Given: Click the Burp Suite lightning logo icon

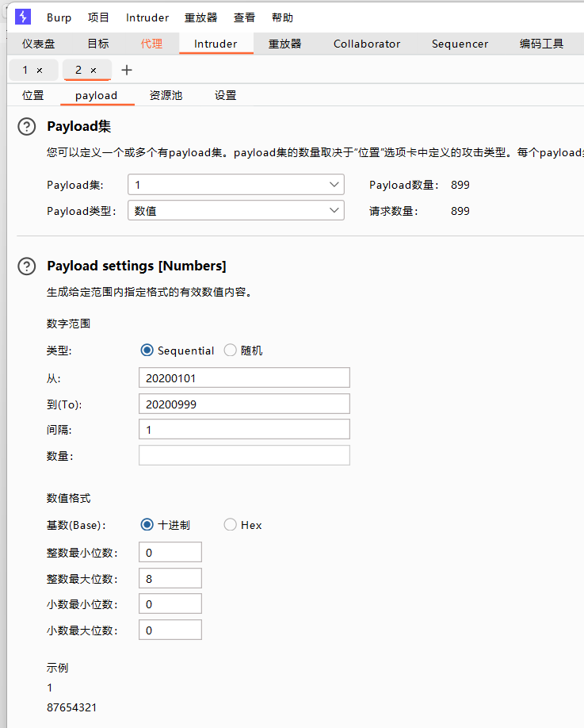Looking at the screenshot, I should point(23,17).
